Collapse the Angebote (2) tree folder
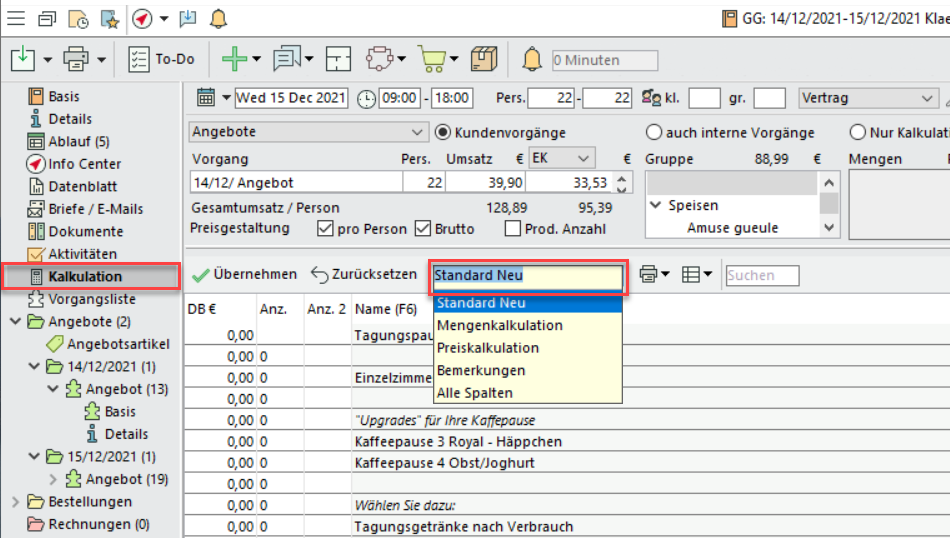This screenshot has height=538, width=950. click(16, 322)
